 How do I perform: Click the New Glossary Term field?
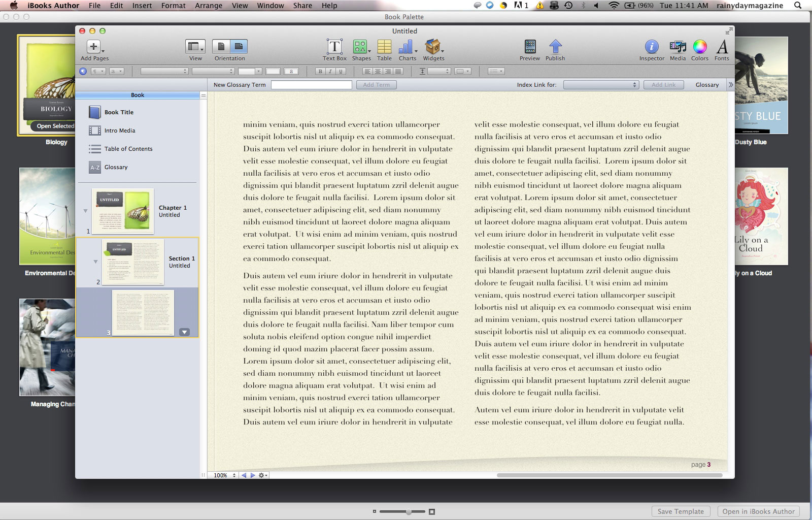tap(312, 85)
